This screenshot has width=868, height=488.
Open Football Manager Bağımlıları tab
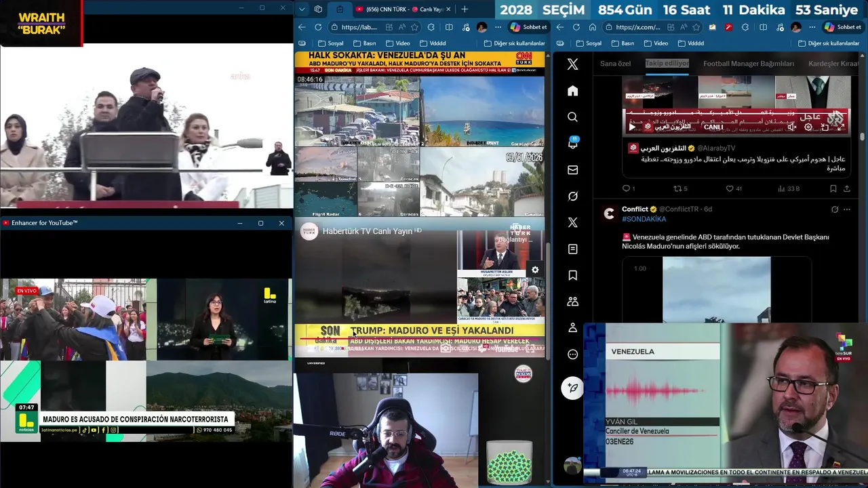(749, 64)
